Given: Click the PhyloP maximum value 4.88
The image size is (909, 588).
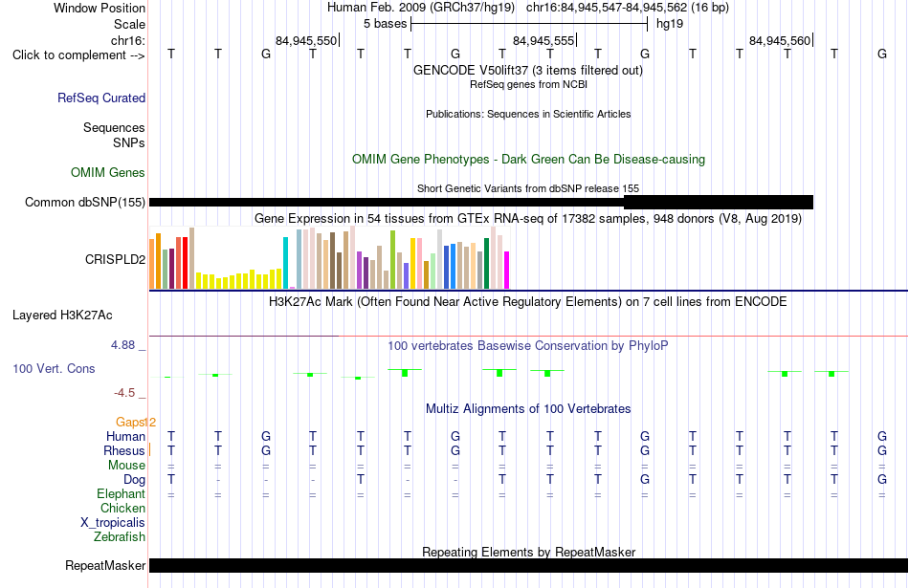Looking at the screenshot, I should (x=122, y=345).
